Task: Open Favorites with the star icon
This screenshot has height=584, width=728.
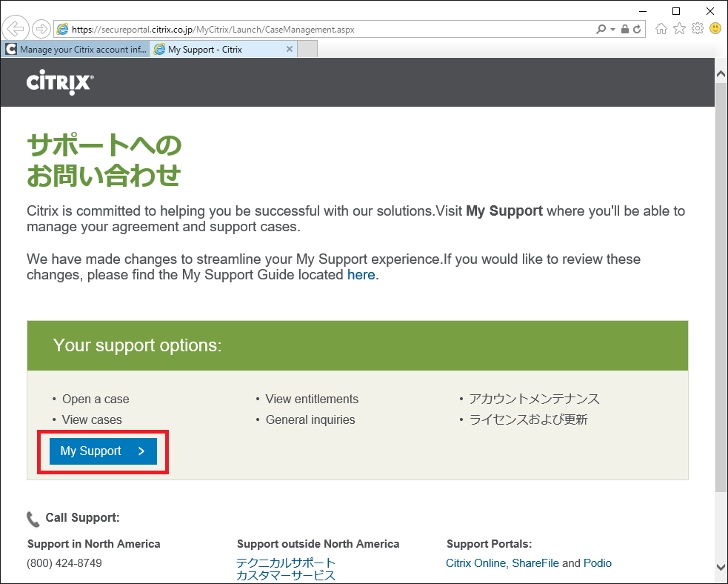Action: point(679,29)
